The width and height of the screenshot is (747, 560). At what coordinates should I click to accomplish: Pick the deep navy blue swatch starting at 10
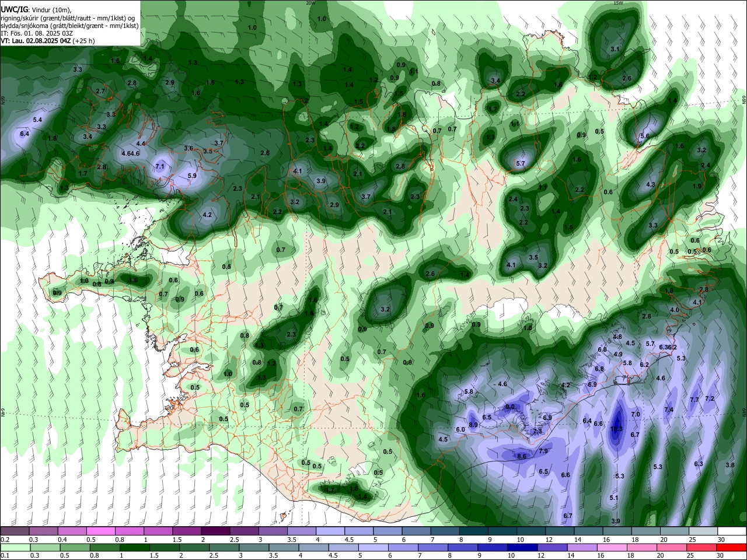[x=522, y=548]
